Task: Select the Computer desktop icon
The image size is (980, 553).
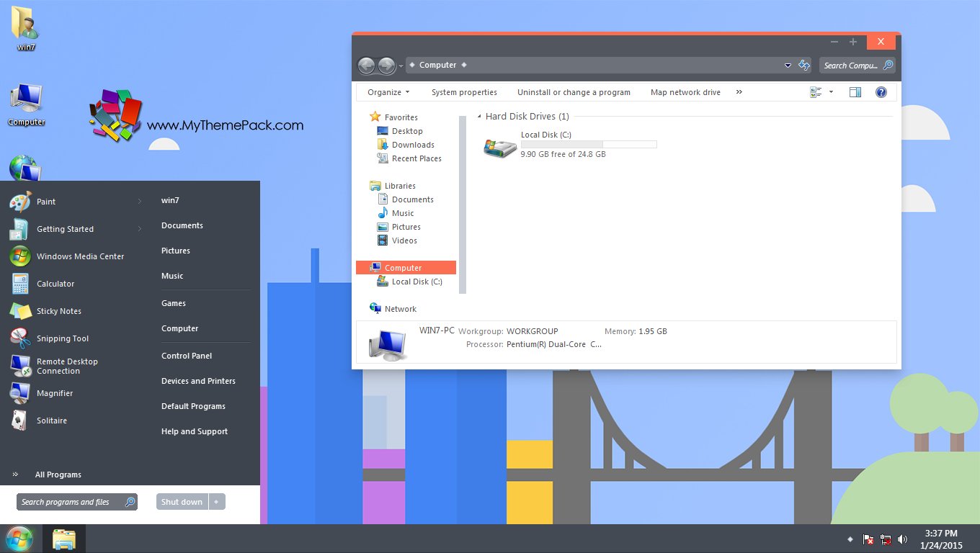Action: pos(27,105)
